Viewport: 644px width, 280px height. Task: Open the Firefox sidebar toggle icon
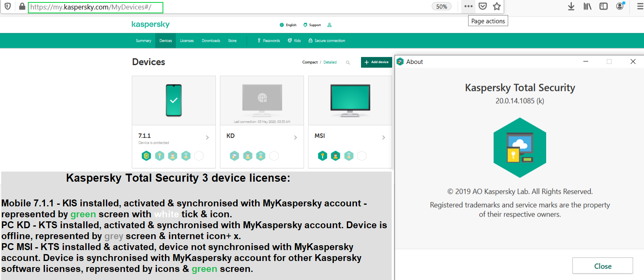point(604,6)
